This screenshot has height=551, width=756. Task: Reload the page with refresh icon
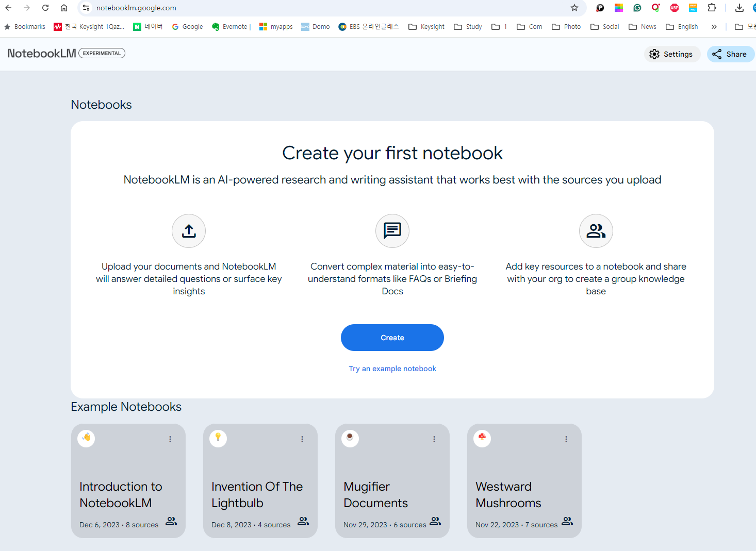[x=45, y=8]
